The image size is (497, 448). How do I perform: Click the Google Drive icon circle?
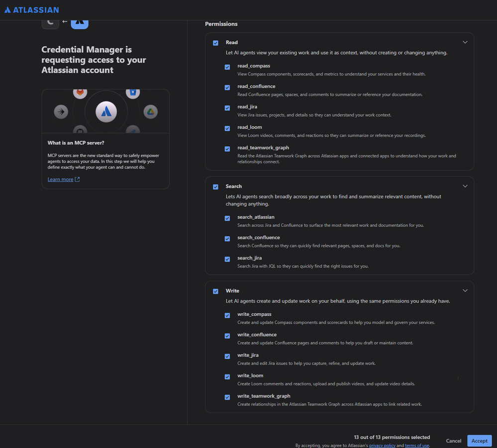tap(151, 111)
